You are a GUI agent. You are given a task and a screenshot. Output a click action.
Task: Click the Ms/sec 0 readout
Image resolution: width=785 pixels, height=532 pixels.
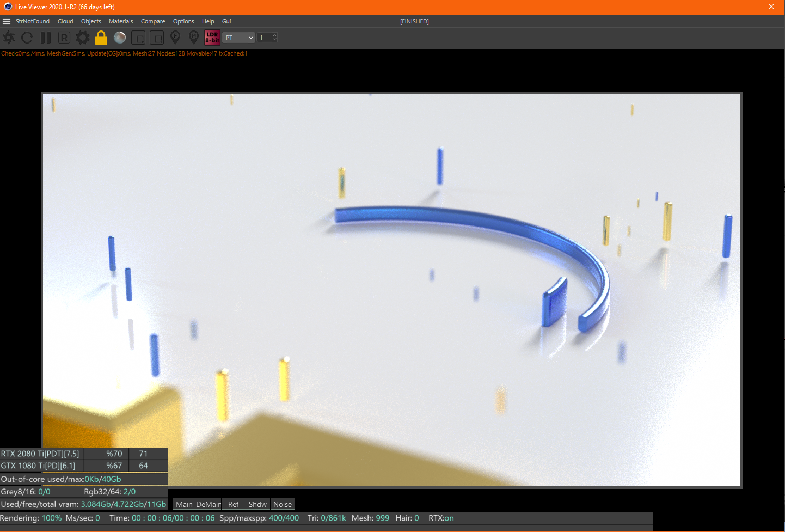[x=83, y=518]
